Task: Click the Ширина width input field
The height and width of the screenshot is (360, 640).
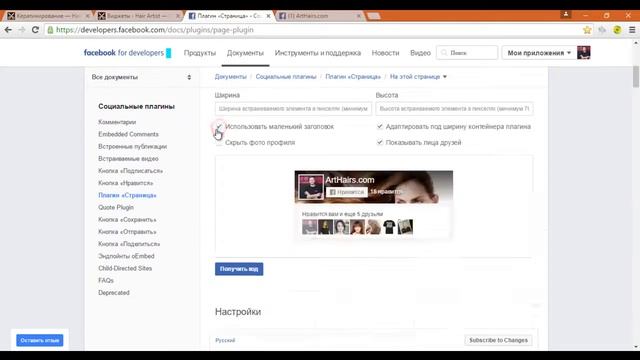Action: click(x=293, y=109)
